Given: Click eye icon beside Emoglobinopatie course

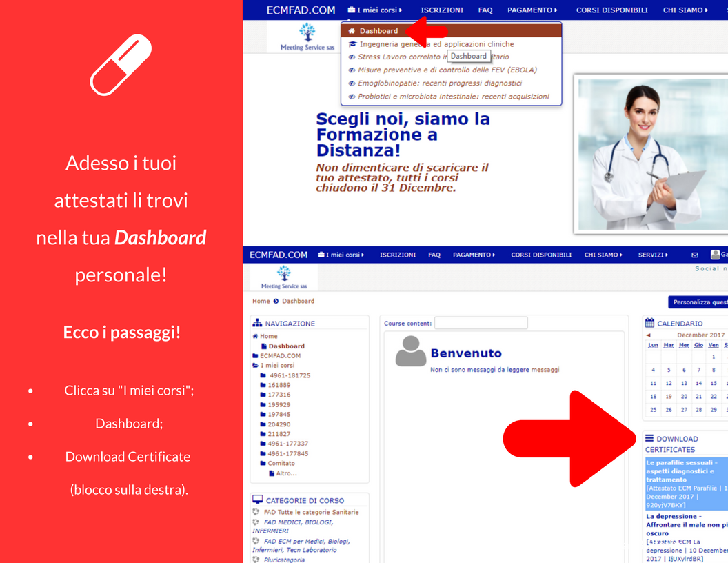Looking at the screenshot, I should (x=352, y=83).
